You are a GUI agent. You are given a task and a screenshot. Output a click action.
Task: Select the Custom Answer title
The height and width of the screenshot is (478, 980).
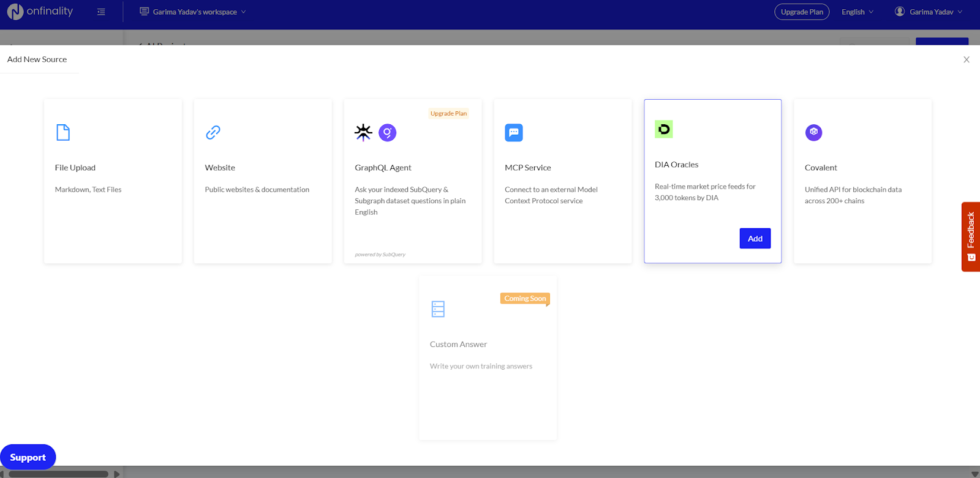[x=458, y=345]
